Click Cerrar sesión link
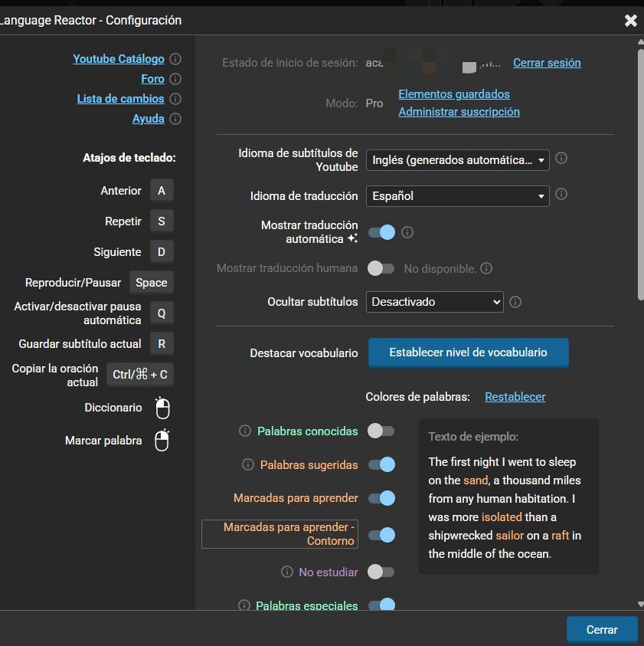This screenshot has width=644, height=646. [x=547, y=63]
